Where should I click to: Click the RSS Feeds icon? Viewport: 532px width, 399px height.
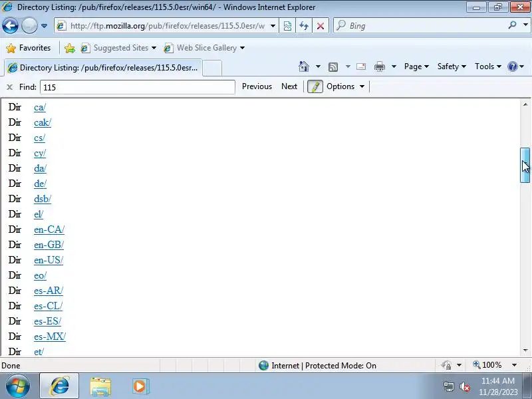(333, 67)
